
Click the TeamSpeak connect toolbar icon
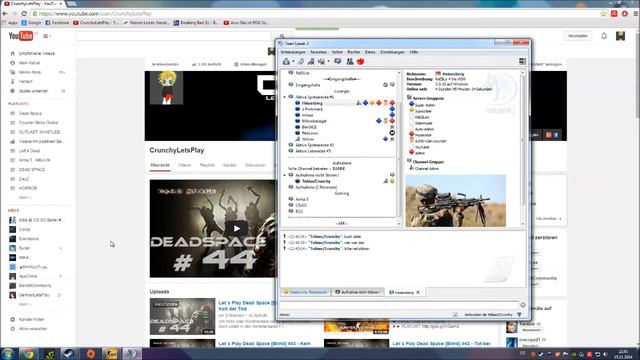(286, 62)
